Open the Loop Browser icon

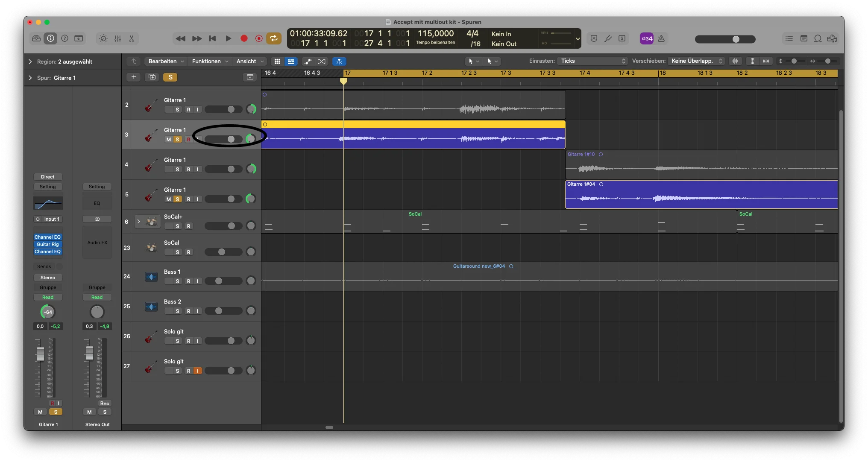click(x=818, y=38)
